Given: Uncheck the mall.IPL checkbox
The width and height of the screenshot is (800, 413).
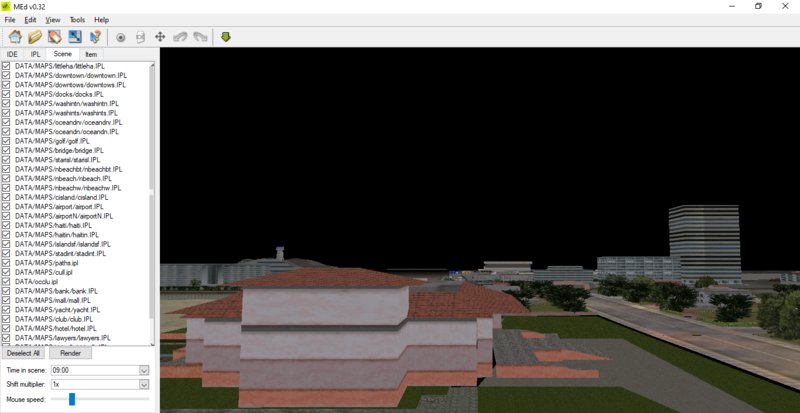Looking at the screenshot, I should [x=6, y=300].
